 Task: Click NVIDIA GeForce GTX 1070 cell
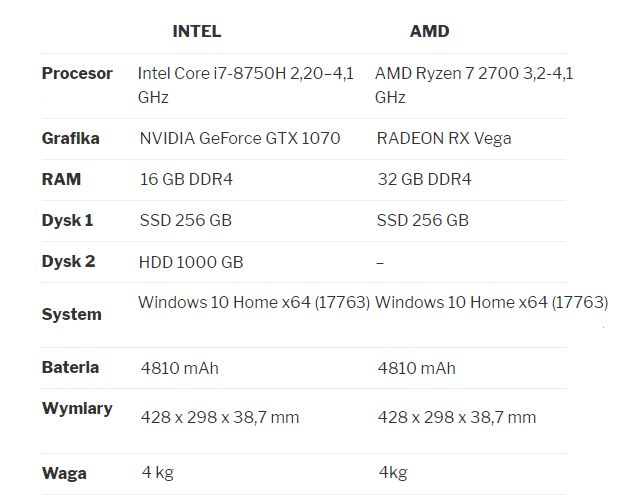(240, 138)
